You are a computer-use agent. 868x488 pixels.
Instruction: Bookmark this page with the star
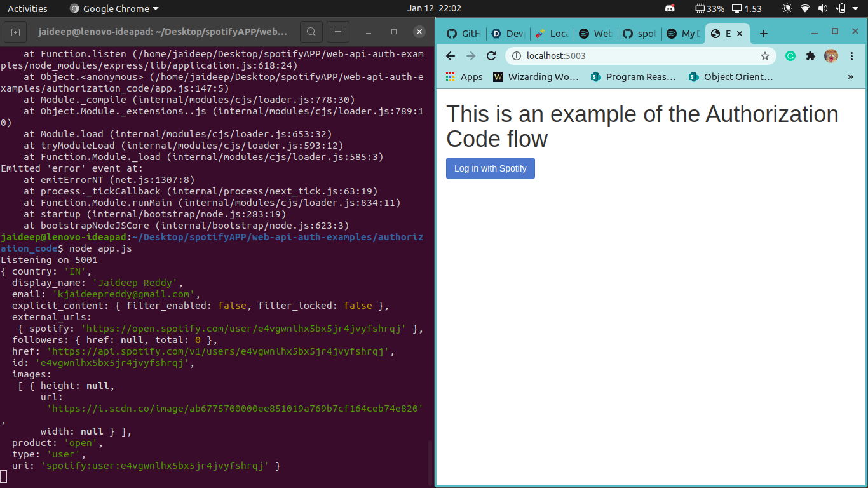click(765, 56)
